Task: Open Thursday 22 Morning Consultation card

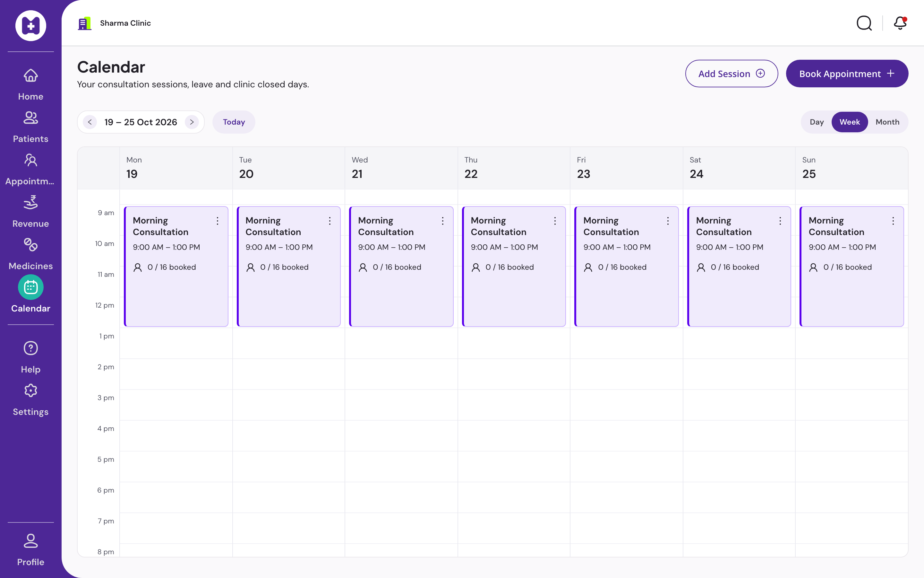Action: click(514, 267)
